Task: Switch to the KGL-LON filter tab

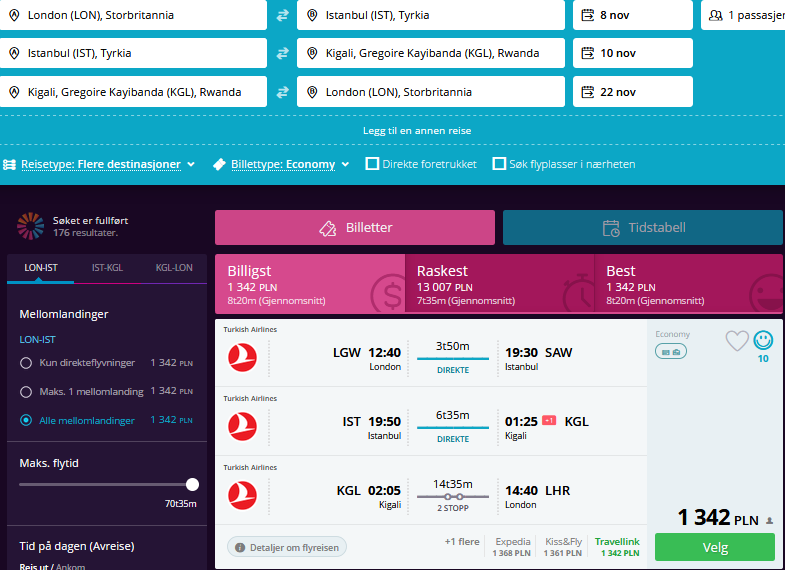Action: coord(174,268)
